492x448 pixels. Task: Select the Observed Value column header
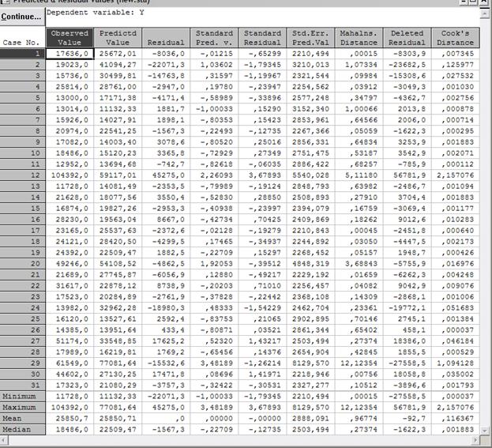(69, 37)
